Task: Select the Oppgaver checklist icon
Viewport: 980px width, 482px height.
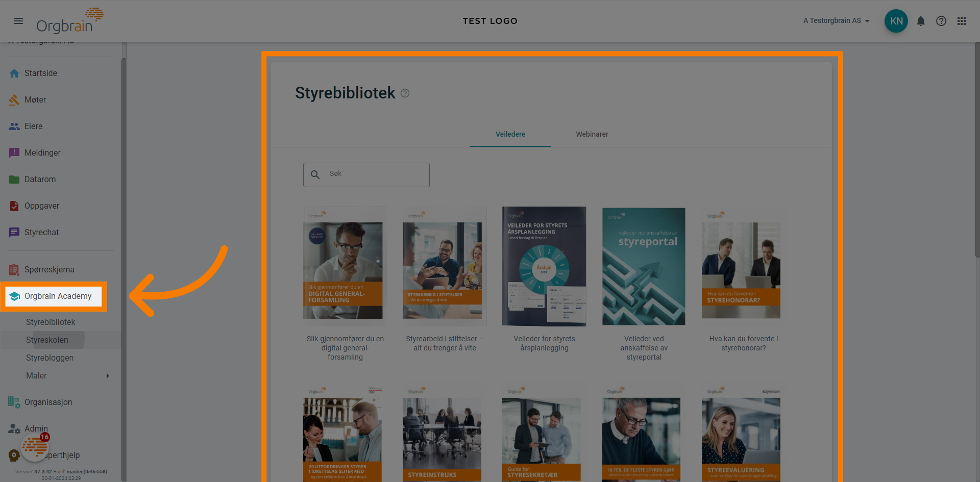Action: pos(14,206)
